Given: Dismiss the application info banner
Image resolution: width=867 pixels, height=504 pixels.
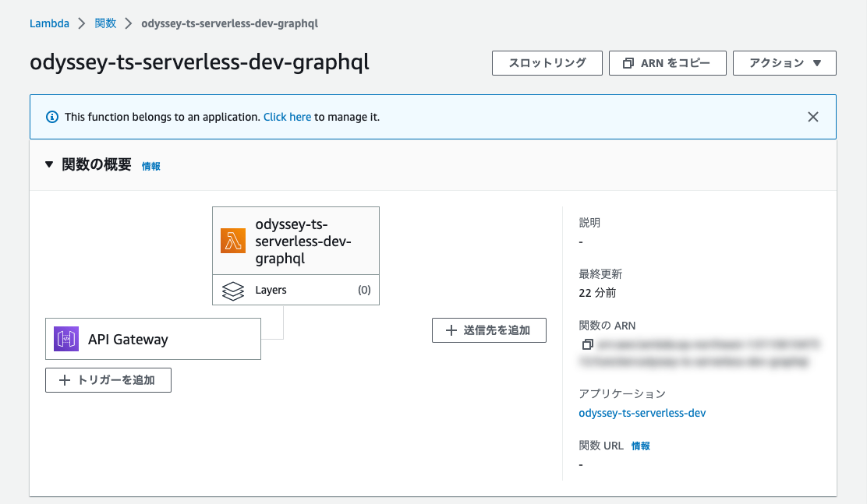Looking at the screenshot, I should coord(812,117).
